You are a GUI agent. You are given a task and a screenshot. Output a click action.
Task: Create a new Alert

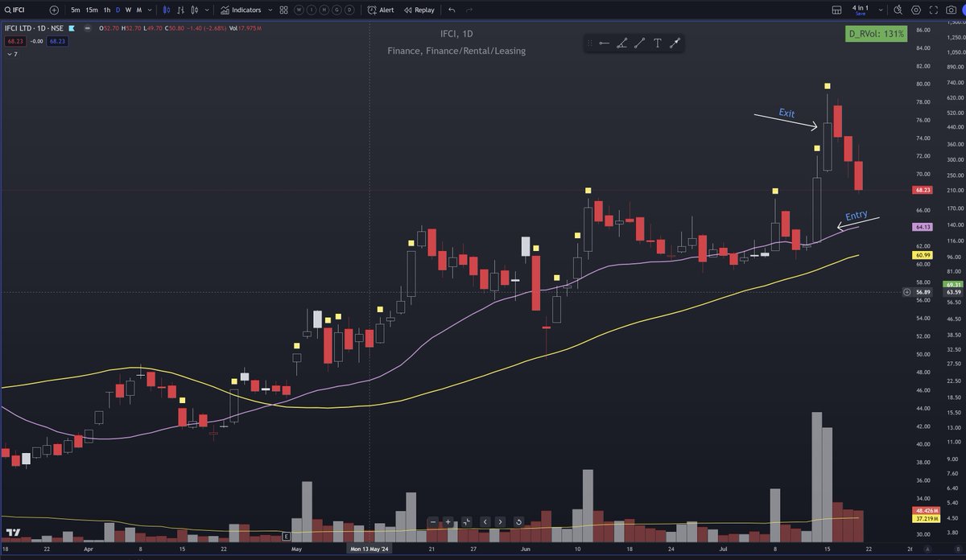(381, 10)
